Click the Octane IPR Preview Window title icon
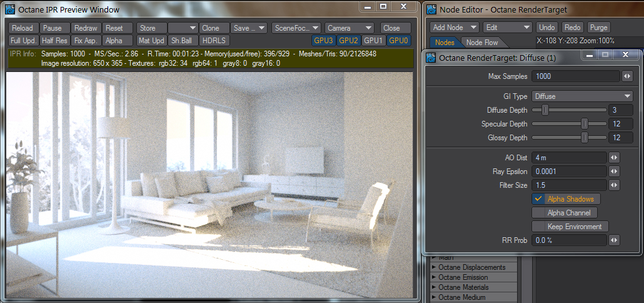Screen dimensions: 644x303 pos(11,9)
